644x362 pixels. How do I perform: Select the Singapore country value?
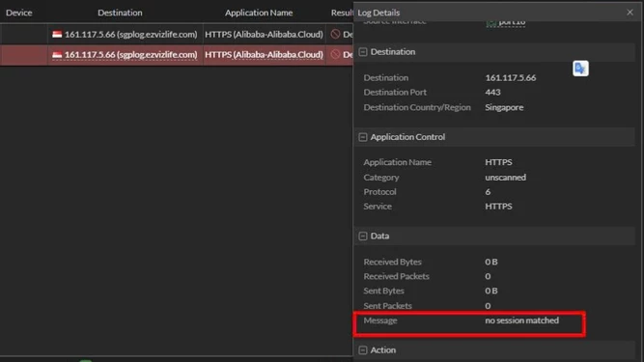point(504,107)
